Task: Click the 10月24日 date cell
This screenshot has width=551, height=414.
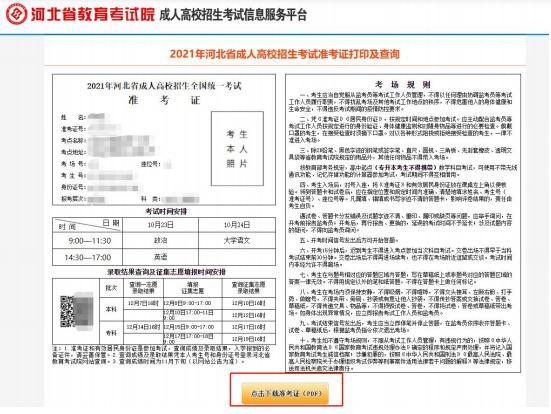Action: [237, 225]
